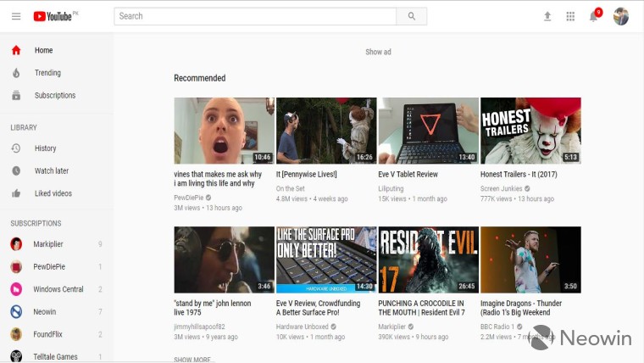Click the search magnifier button

coord(412,16)
